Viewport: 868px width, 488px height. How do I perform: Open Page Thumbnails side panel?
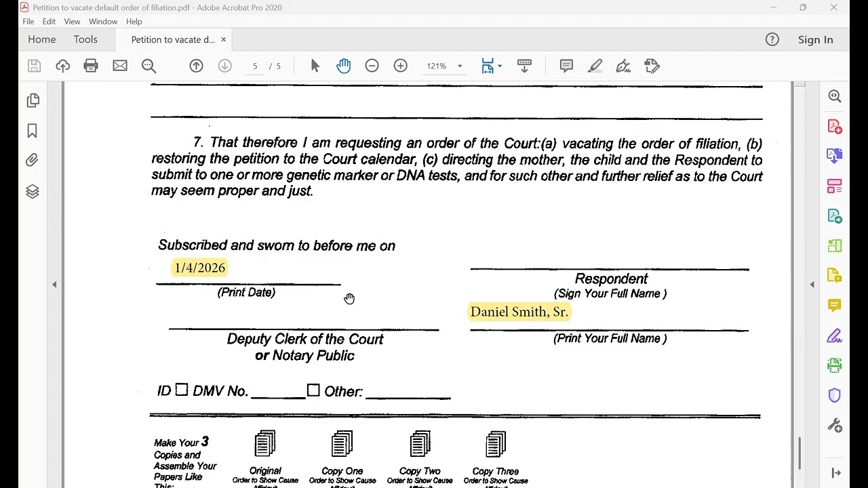click(x=33, y=100)
